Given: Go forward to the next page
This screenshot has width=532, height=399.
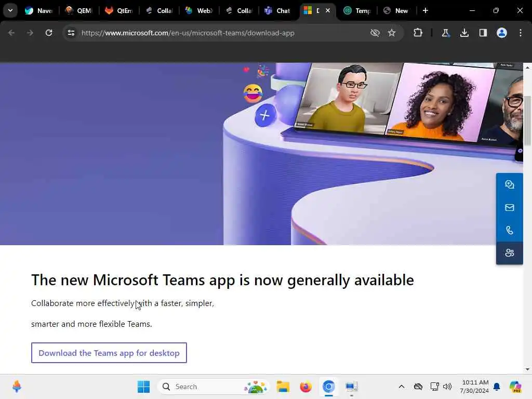Looking at the screenshot, I should tap(30, 33).
